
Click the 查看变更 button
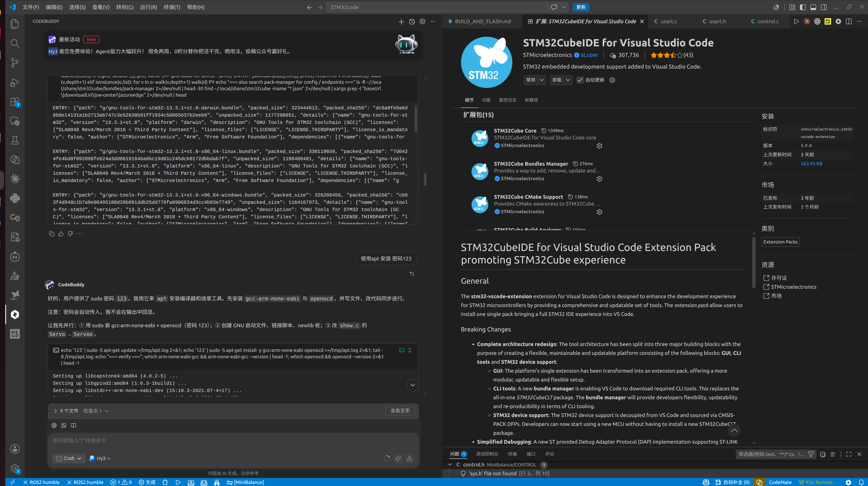click(400, 411)
